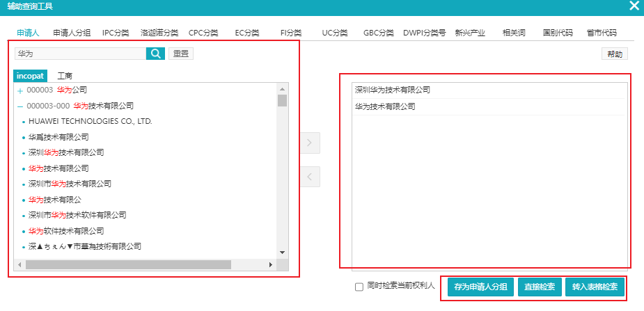Switch to the 申请人 tab
644x311 pixels.
click(x=28, y=33)
